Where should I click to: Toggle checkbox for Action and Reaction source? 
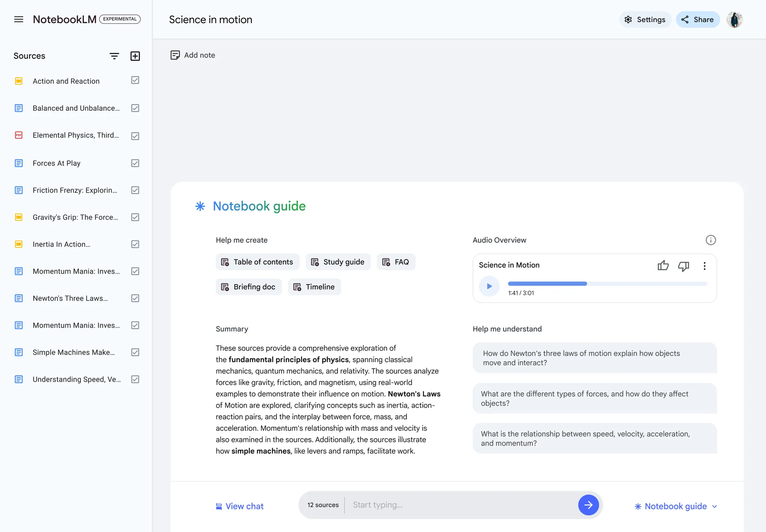point(136,81)
